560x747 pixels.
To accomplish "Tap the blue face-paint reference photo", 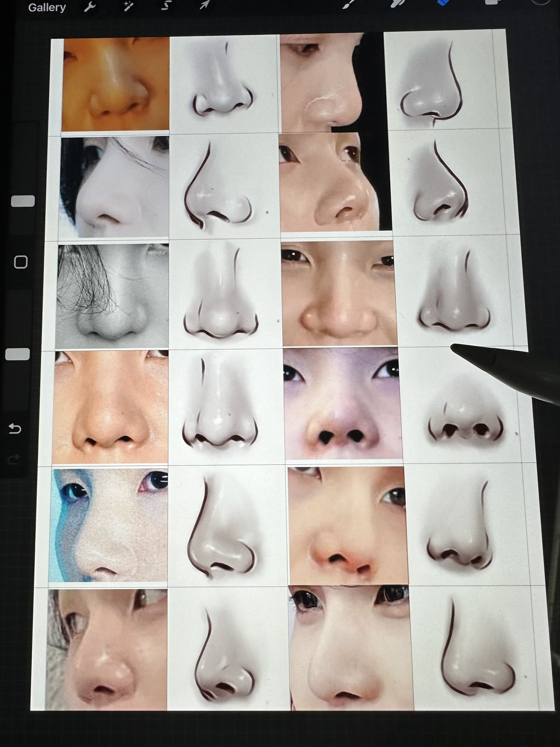I will [109, 525].
